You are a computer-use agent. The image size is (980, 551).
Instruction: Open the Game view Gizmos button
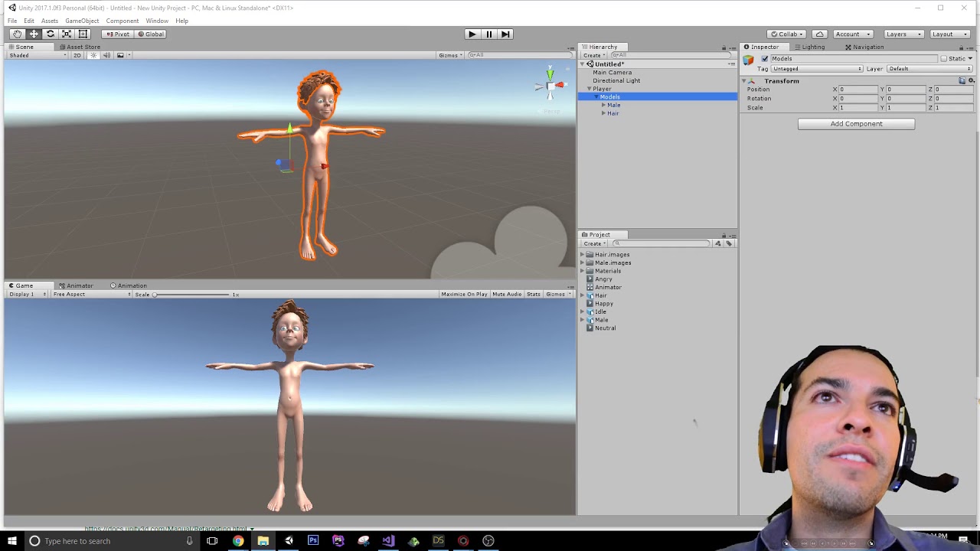pyautogui.click(x=558, y=294)
